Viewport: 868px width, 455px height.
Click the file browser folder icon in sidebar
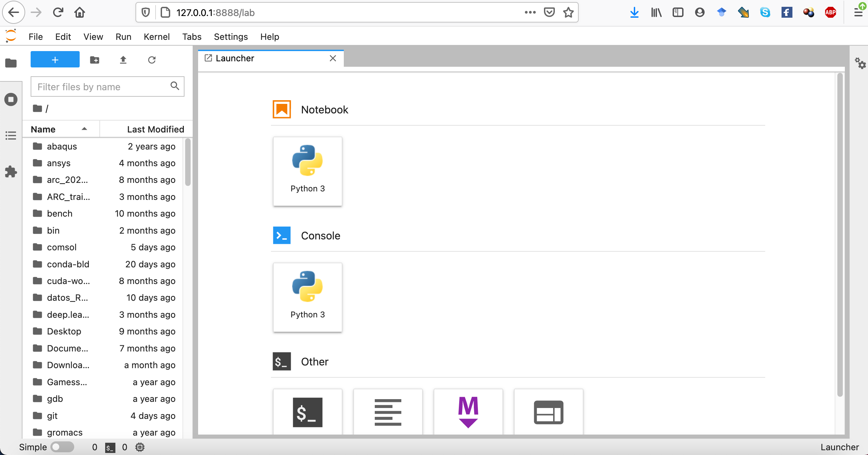coord(11,62)
